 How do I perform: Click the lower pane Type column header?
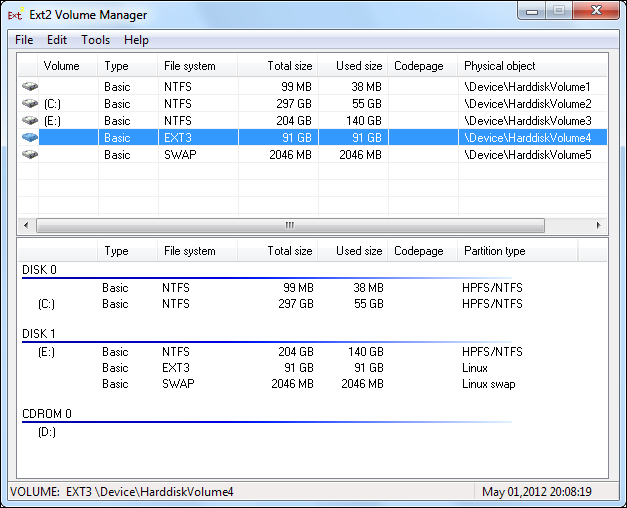(128, 251)
